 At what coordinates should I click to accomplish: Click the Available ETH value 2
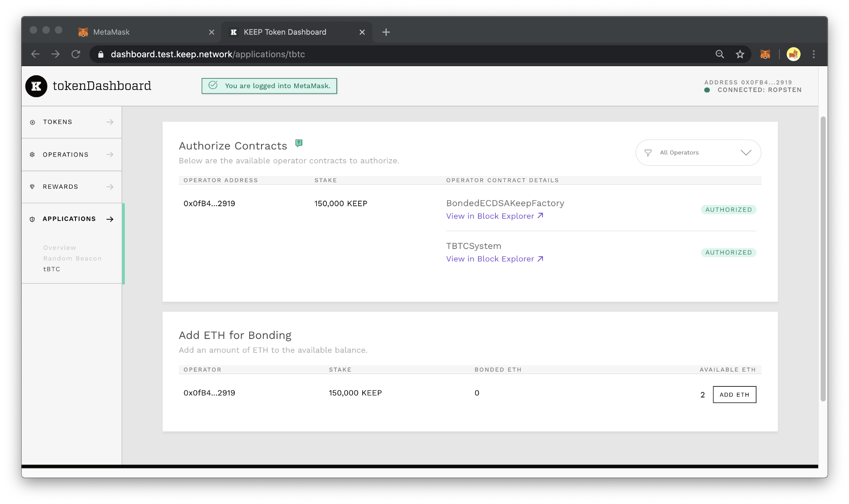(x=703, y=395)
